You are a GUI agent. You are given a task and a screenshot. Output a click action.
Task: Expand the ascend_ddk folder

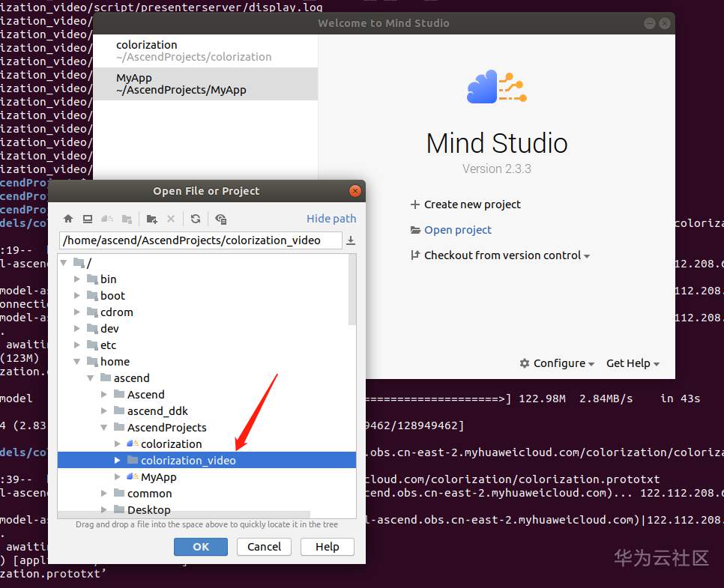[x=104, y=410]
